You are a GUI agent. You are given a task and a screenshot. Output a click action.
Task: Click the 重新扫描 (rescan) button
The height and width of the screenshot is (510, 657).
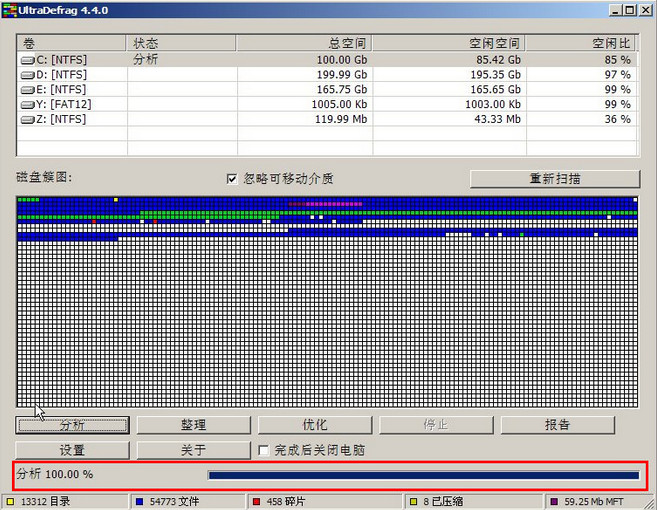[x=555, y=179]
